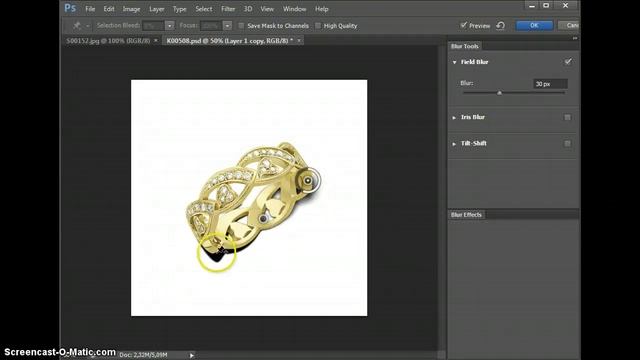This screenshot has height=360, width=640.
Task: Click the Selection Bleed value field
Action: (x=153, y=26)
